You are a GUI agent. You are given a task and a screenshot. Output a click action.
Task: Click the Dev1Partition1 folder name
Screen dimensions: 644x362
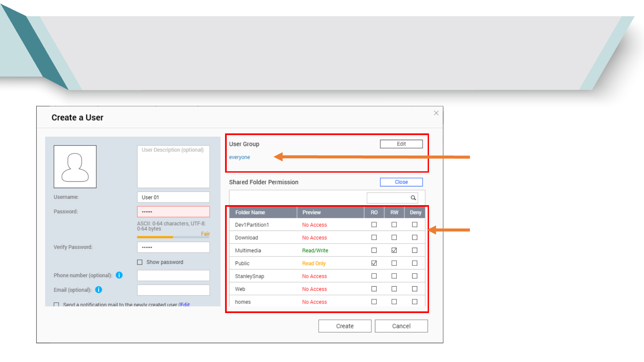coord(252,225)
